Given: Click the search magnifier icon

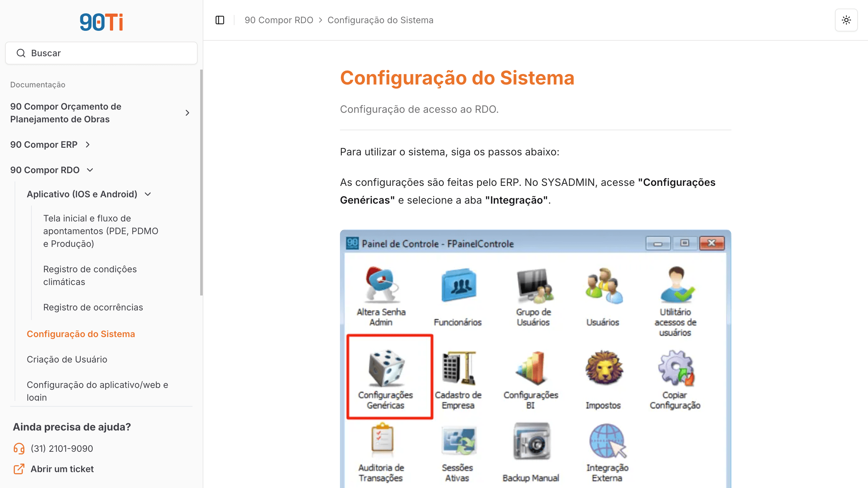Looking at the screenshot, I should click(x=21, y=53).
